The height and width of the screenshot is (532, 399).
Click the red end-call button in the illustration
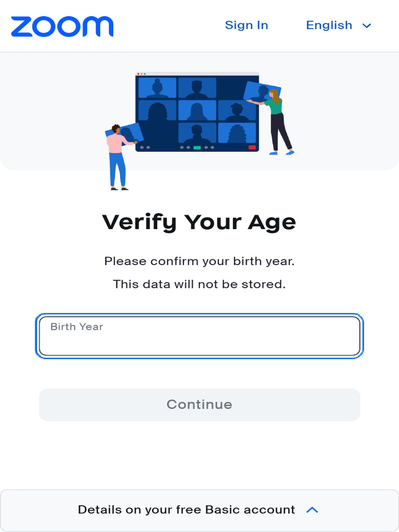click(252, 148)
